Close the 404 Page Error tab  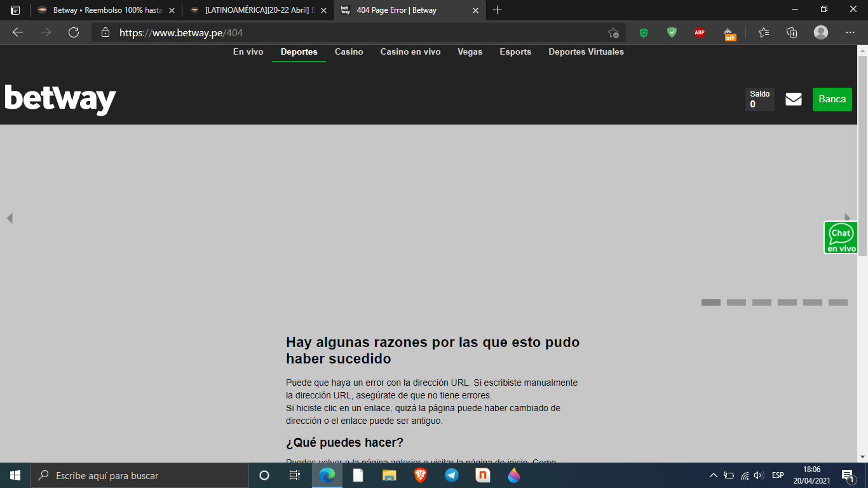click(x=475, y=10)
